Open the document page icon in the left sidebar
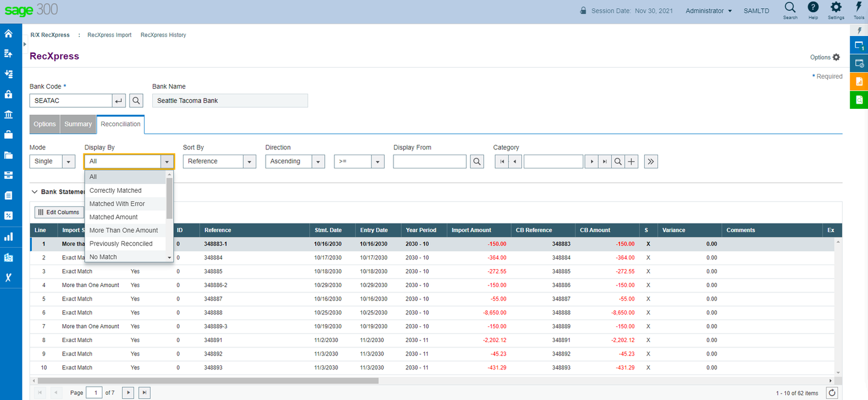Viewport: 868px width, 400px height. 8,196
